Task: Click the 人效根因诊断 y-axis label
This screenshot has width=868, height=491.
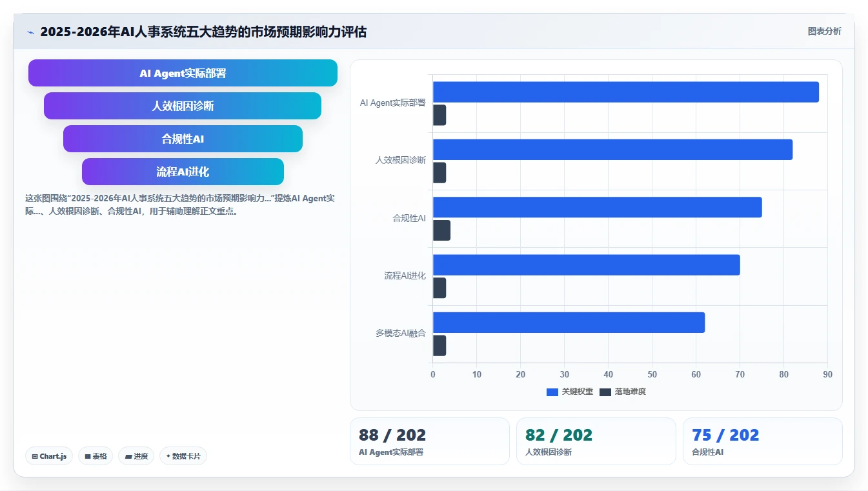Action: coord(401,160)
